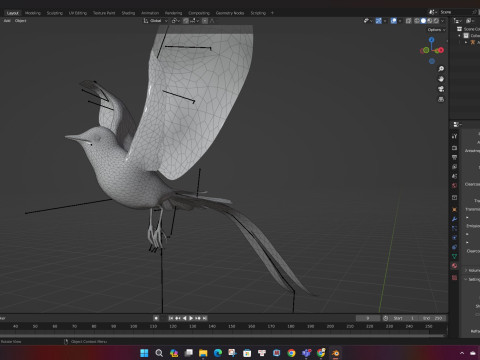Play animation forward in timeline
This screenshot has height=360, width=480.
point(191,318)
